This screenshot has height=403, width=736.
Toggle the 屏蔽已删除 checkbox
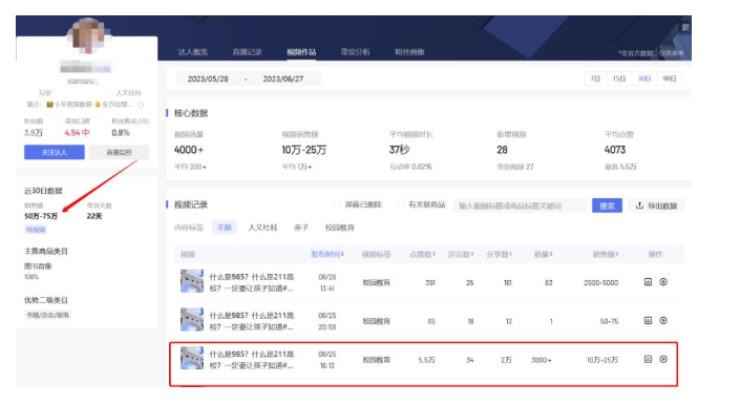click(338, 206)
